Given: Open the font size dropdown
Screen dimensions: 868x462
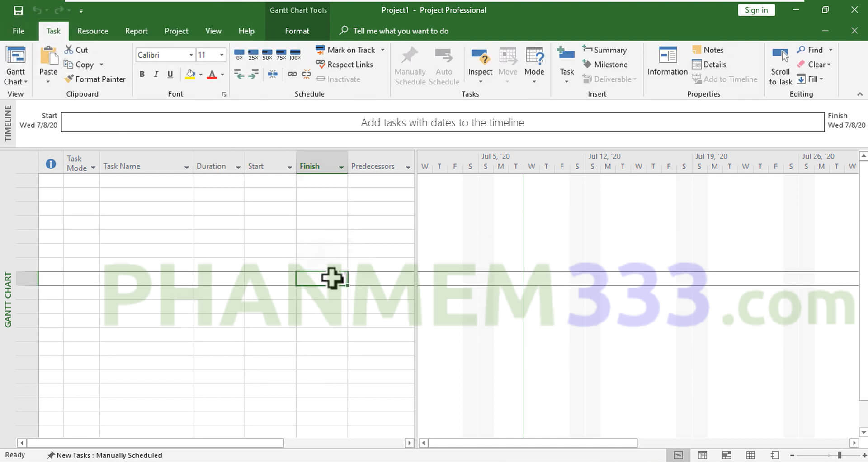Looking at the screenshot, I should point(222,55).
